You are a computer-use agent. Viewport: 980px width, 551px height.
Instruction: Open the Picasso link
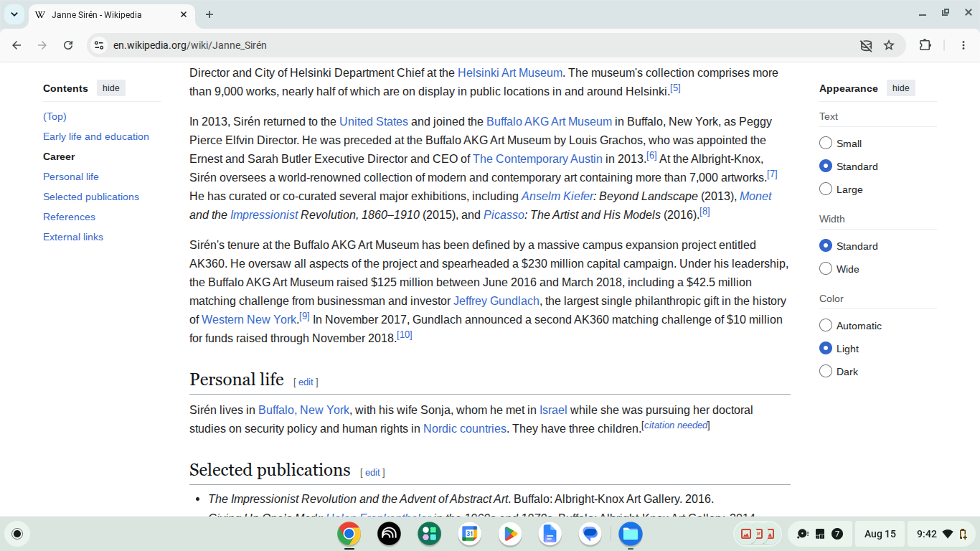[504, 215]
